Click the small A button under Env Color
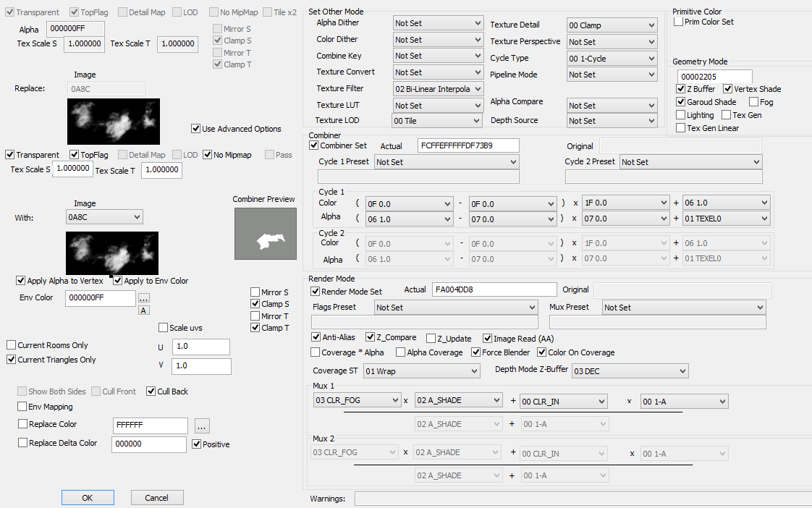 click(x=144, y=310)
